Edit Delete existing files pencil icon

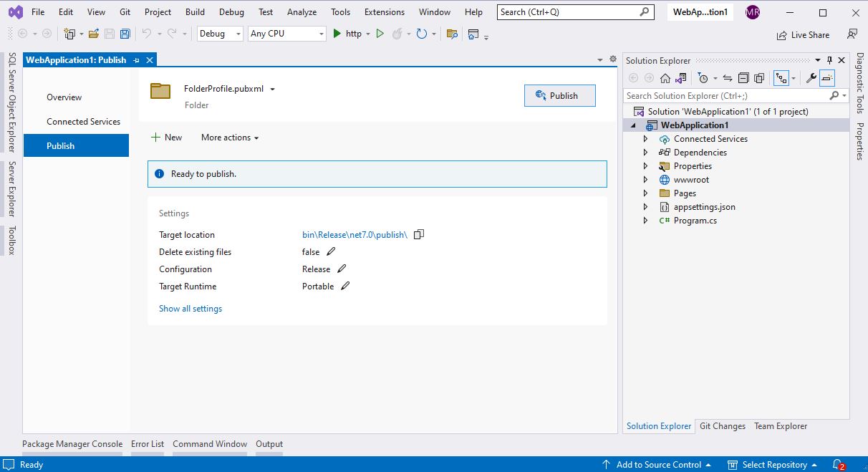point(330,251)
